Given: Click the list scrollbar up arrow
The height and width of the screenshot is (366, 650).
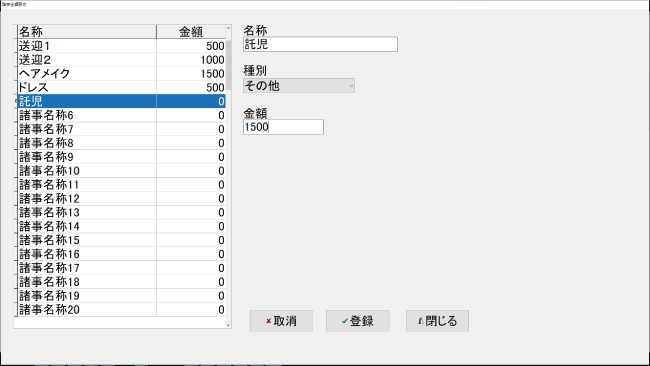Looking at the screenshot, I should [228, 28].
